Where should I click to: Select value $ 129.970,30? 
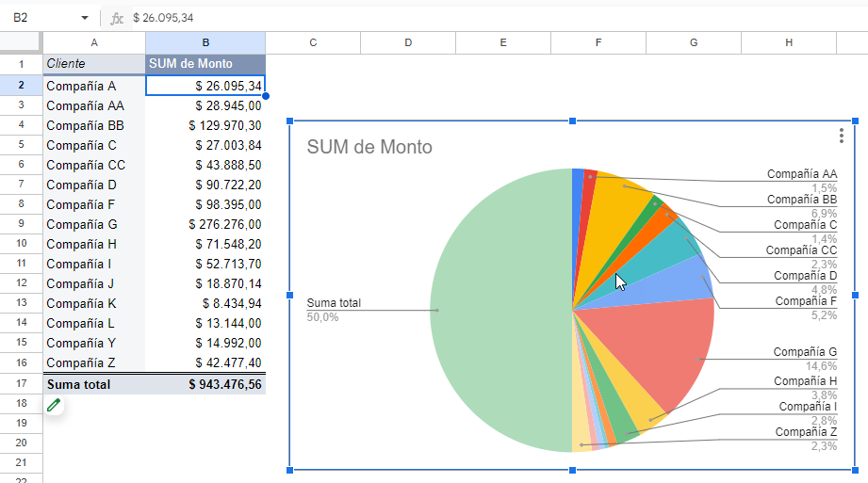click(x=205, y=125)
